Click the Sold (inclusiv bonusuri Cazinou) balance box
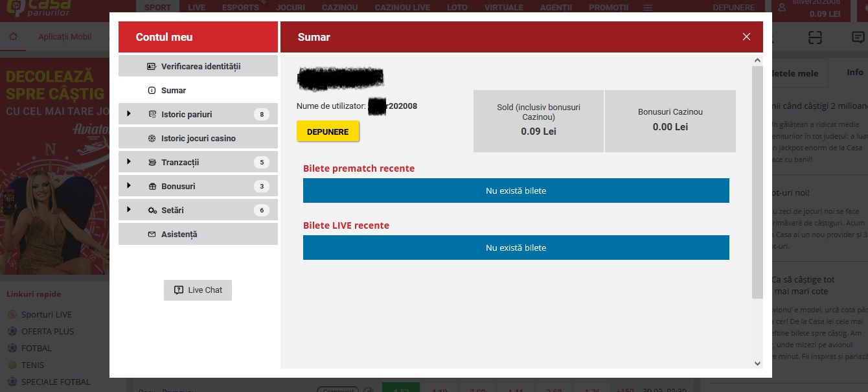 [538, 121]
